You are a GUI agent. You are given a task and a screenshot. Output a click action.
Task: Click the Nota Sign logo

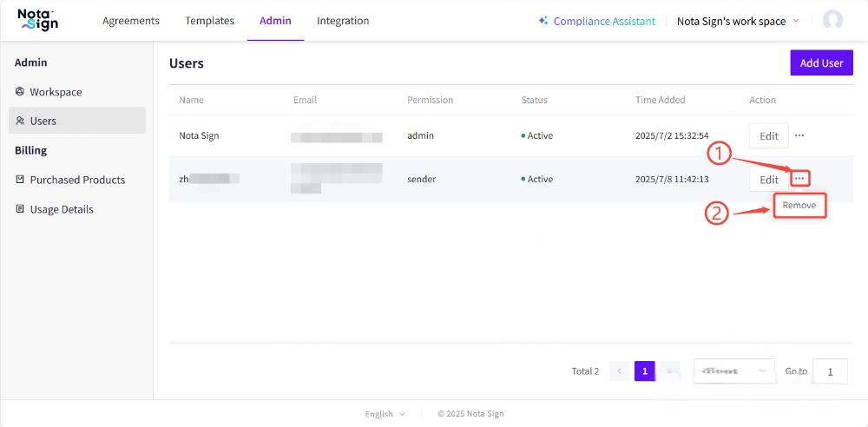coord(38,20)
